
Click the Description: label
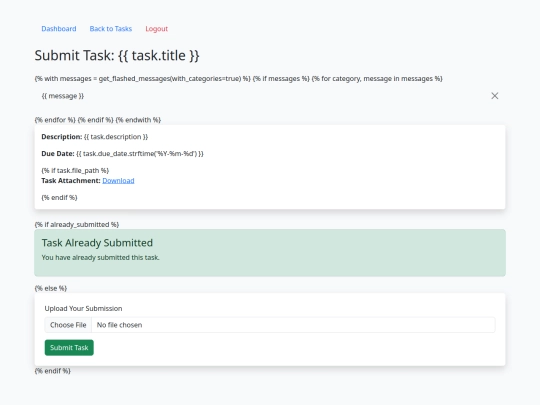(x=62, y=137)
